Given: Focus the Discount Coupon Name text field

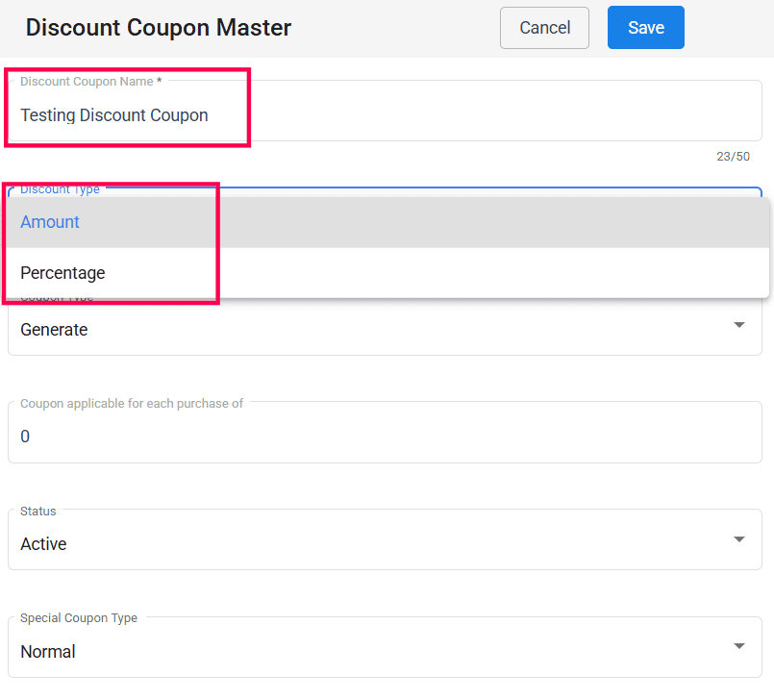Looking at the screenshot, I should pos(385,115).
